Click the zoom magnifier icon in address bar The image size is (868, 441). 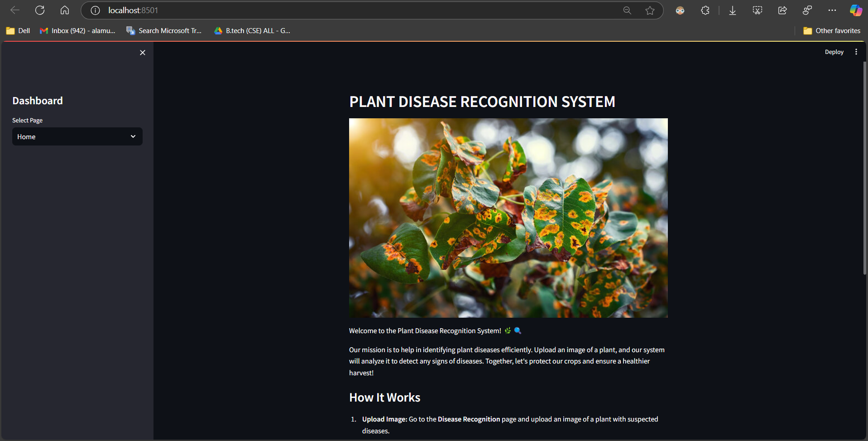tap(627, 10)
